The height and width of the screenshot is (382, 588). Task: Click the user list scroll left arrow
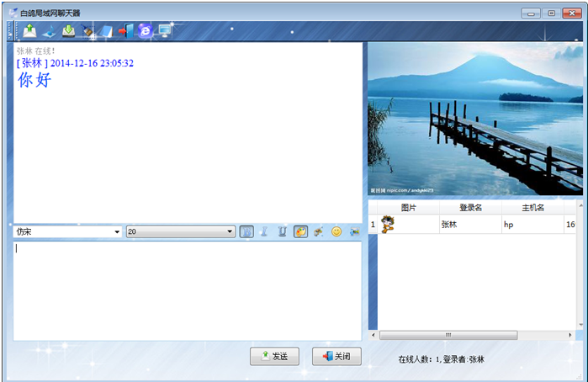(373, 335)
